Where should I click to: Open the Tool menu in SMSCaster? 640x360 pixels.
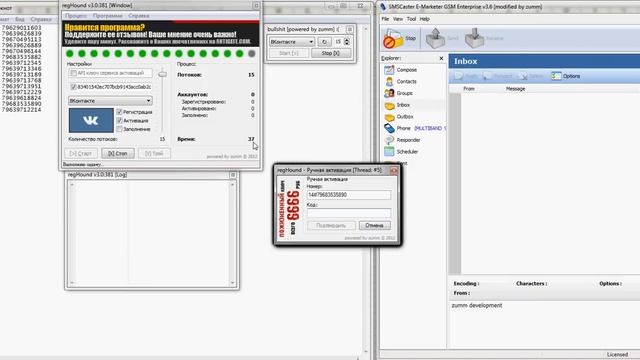point(411,19)
